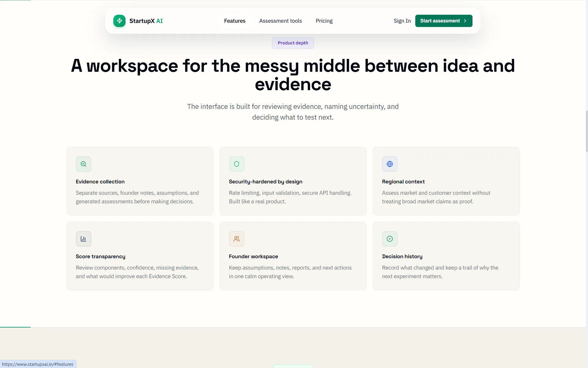Click the StartupX AI lightning bolt logo
The width and height of the screenshot is (588, 368).
coord(119,21)
